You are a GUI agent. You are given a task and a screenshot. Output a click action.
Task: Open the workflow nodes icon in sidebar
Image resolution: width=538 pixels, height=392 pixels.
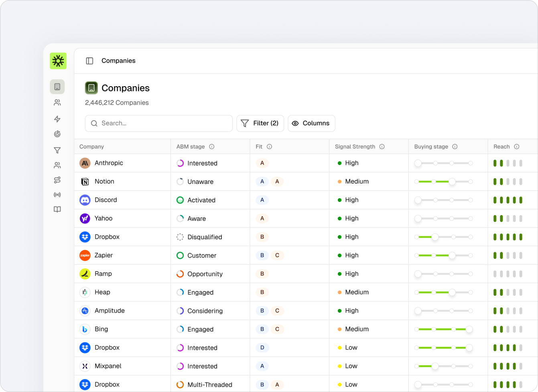[x=57, y=180]
